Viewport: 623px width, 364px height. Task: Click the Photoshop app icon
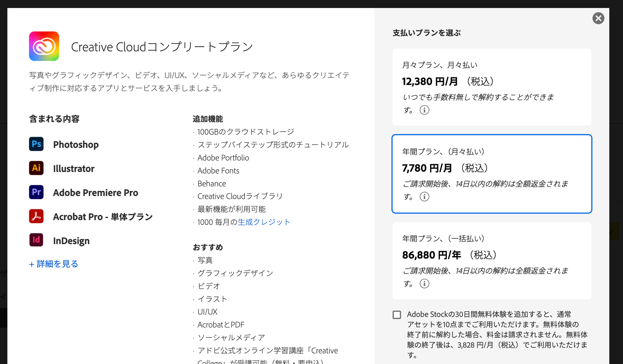point(36,144)
